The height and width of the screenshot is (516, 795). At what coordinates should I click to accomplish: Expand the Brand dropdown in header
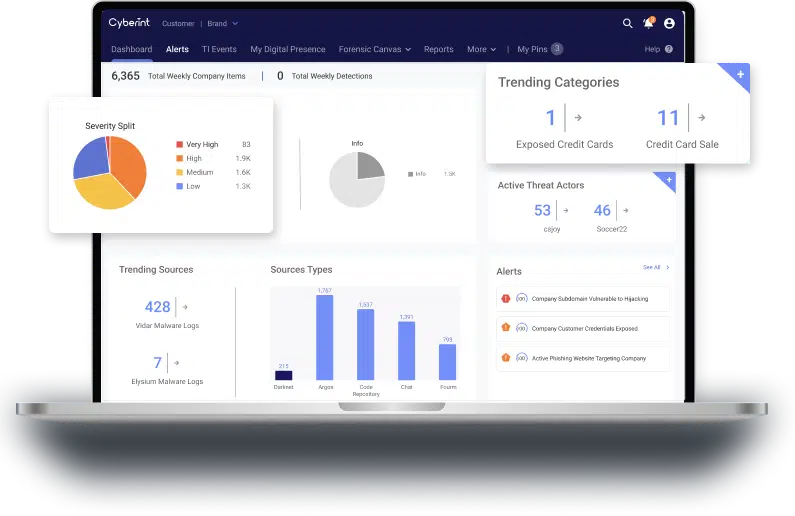pyautogui.click(x=221, y=23)
